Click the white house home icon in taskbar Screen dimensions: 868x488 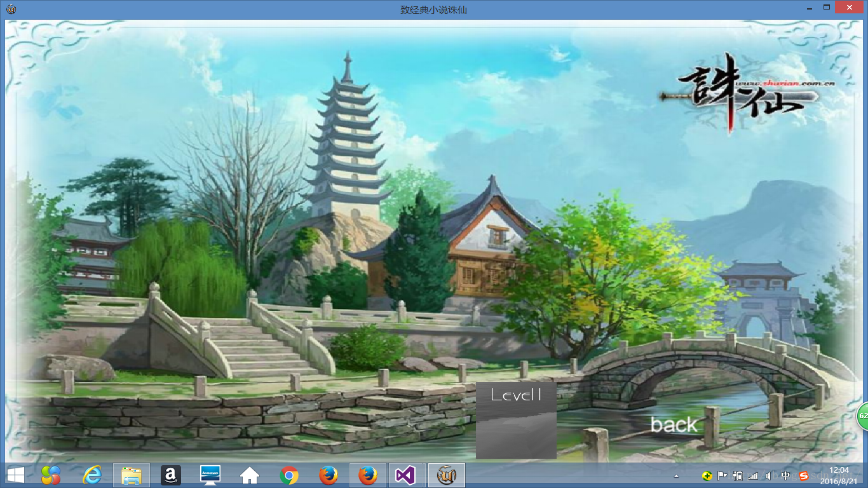(x=250, y=475)
